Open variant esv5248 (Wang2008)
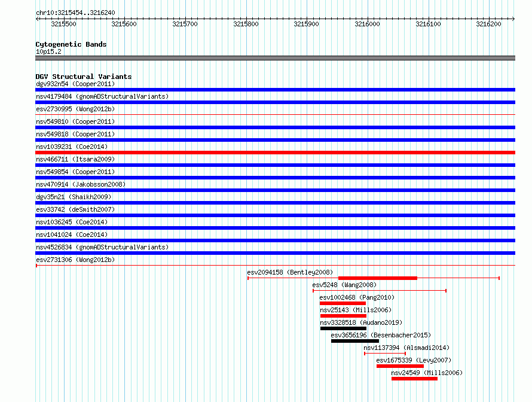Viewport: 532px width, 402px height. coord(344,285)
